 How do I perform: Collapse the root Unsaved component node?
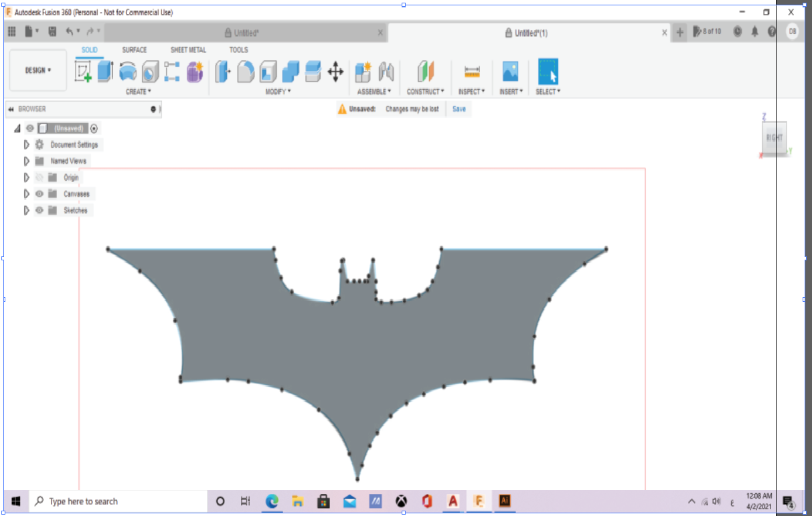point(17,128)
